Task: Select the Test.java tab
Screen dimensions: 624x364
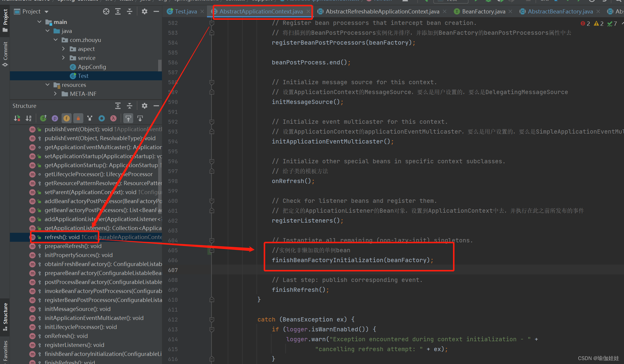Action: 182,12
